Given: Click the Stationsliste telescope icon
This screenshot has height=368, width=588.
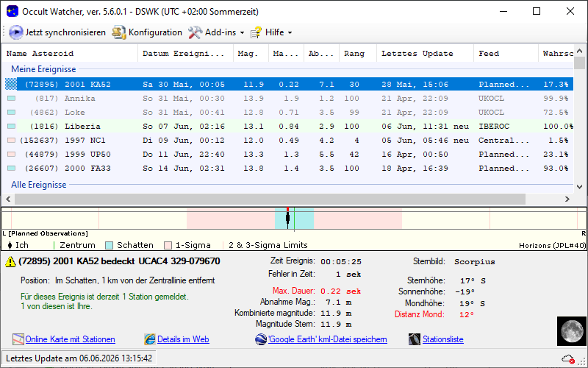Looking at the screenshot, I should [415, 339].
